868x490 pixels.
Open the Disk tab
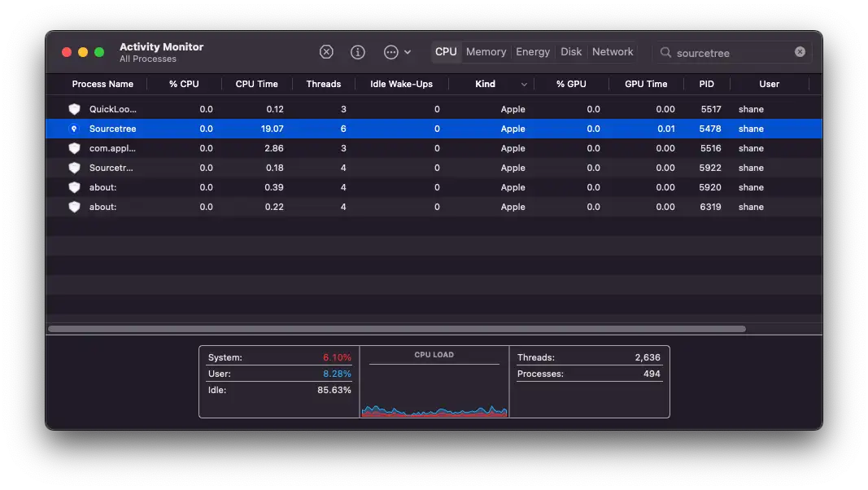571,51
